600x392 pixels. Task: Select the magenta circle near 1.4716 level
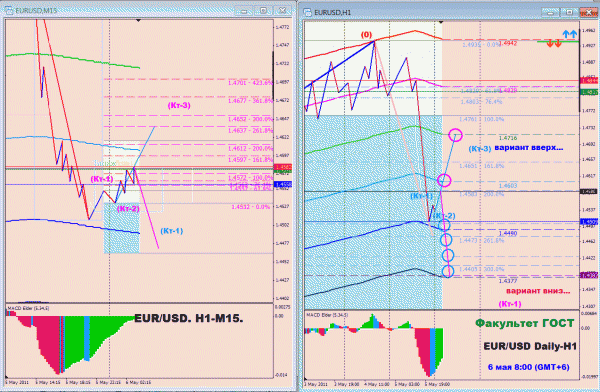[455, 135]
